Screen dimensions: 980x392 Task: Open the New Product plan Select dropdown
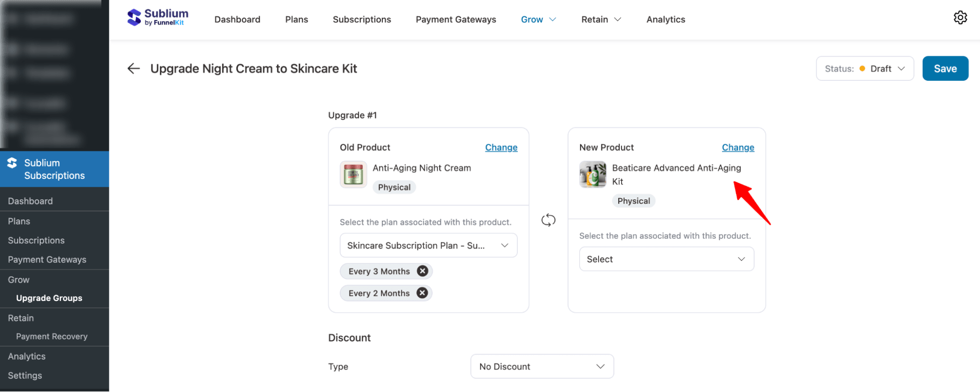click(666, 259)
